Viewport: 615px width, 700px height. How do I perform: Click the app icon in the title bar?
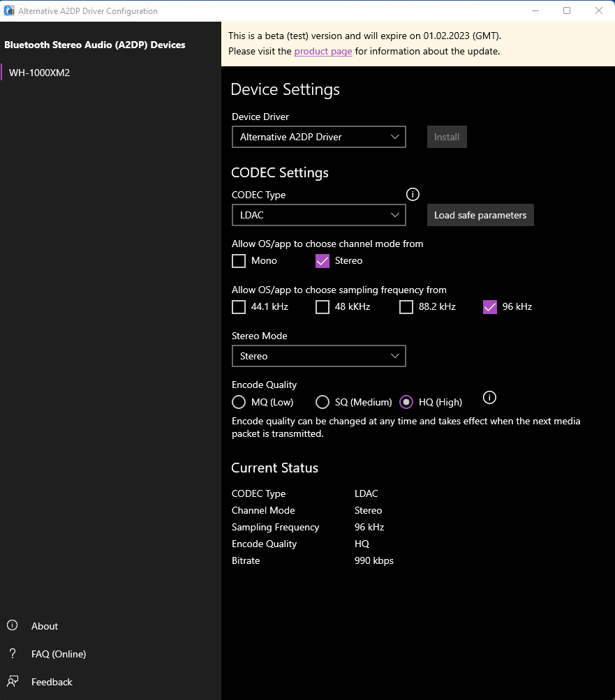(9, 10)
